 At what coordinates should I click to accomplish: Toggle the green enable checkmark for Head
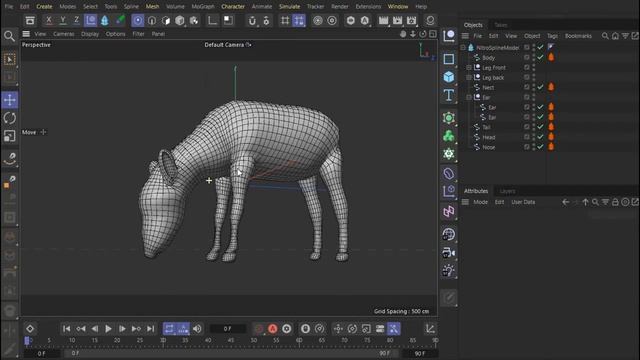540,137
